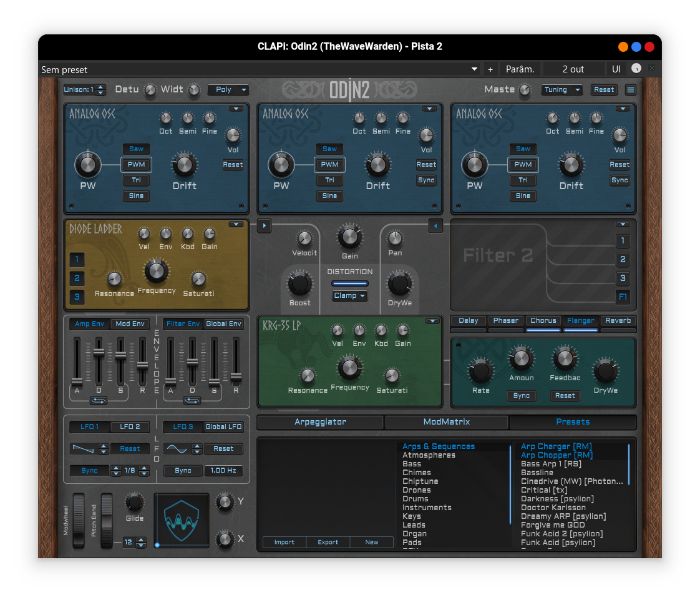
Task: Click the Export preset button
Action: (328, 542)
